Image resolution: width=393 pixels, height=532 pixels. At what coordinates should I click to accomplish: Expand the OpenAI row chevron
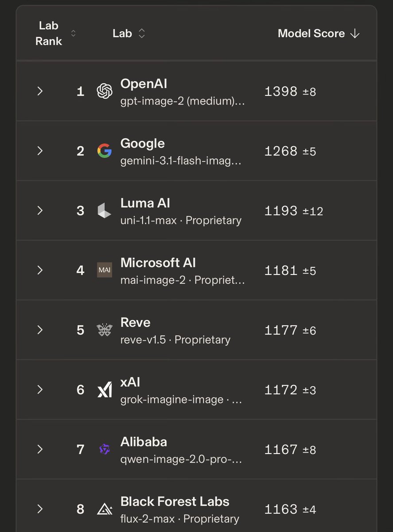[40, 91]
